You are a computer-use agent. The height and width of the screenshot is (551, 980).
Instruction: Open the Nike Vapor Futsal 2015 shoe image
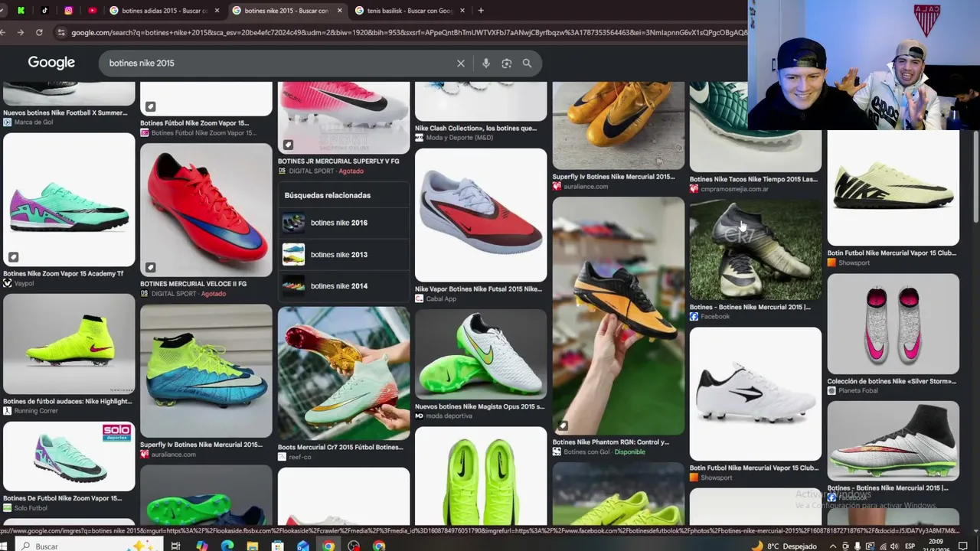point(481,215)
